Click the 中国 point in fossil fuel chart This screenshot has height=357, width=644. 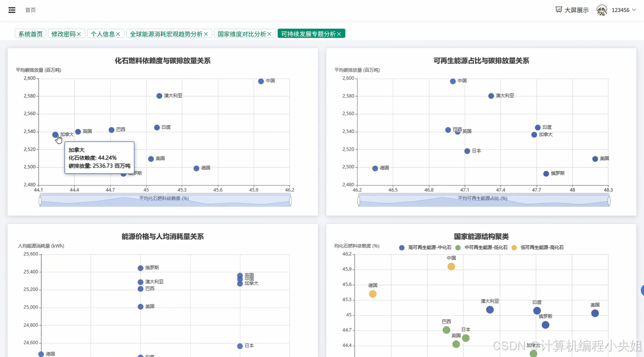261,81
